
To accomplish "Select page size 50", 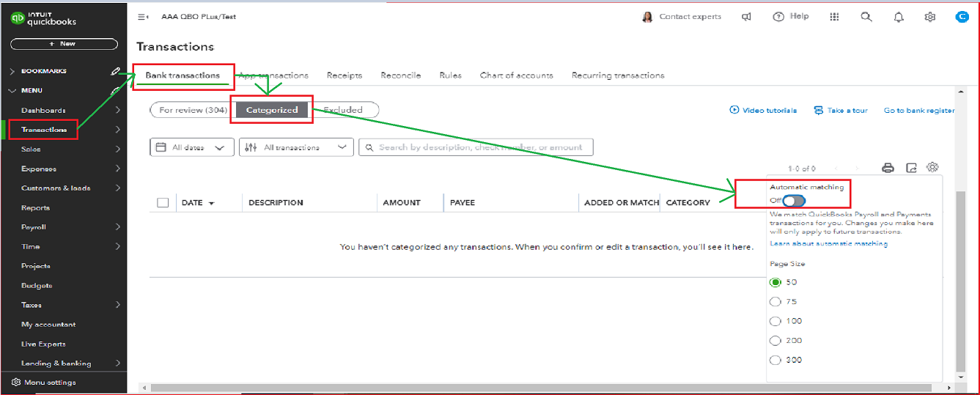I will 775,282.
